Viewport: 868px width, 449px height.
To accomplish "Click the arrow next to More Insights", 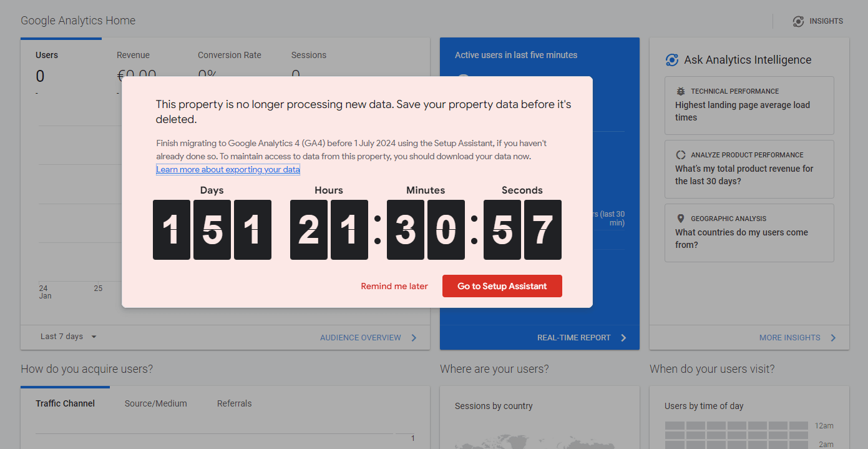I will click(833, 338).
